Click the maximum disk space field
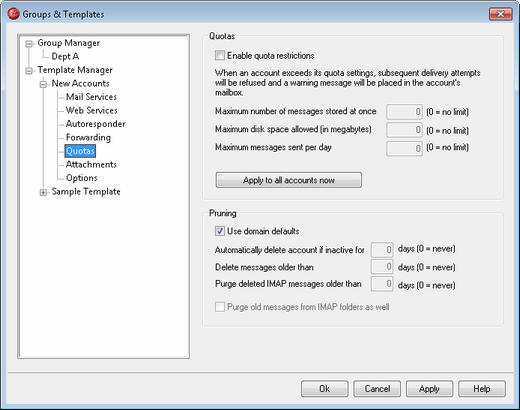The height and width of the screenshot is (410, 520). pos(404,130)
